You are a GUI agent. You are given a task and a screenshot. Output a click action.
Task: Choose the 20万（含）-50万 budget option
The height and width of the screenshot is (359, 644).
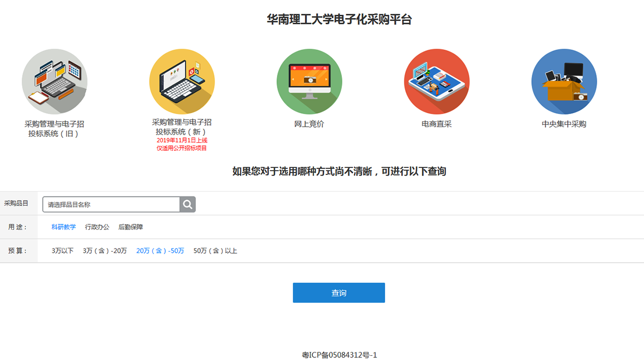click(160, 251)
